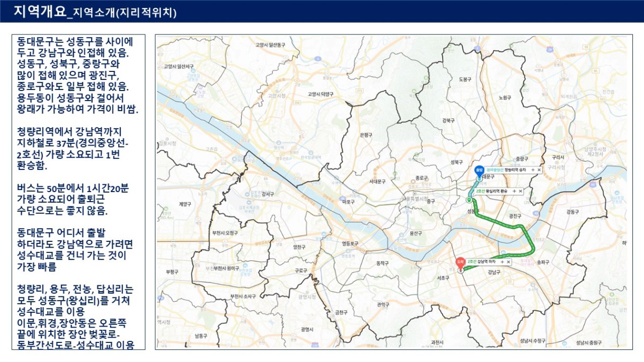The width and height of the screenshot is (644, 362).
Task: Select the 2호선 왕십리역 환승 route label
Action: point(499,191)
